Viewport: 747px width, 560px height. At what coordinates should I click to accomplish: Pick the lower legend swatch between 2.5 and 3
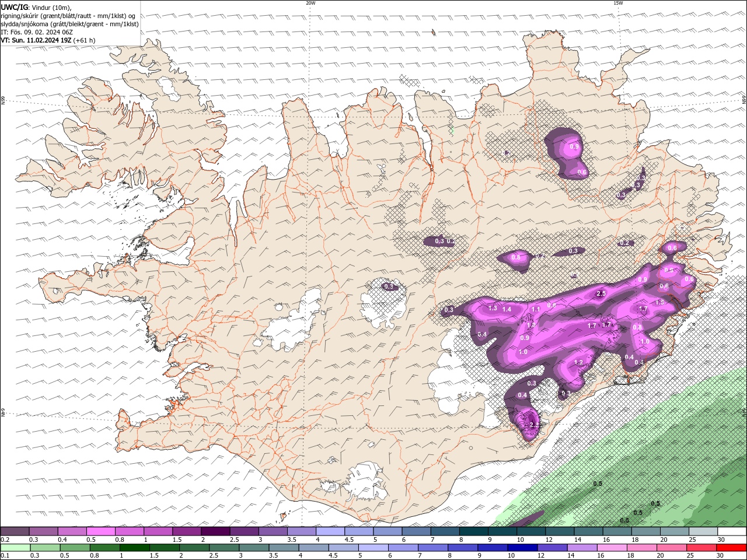point(224,548)
